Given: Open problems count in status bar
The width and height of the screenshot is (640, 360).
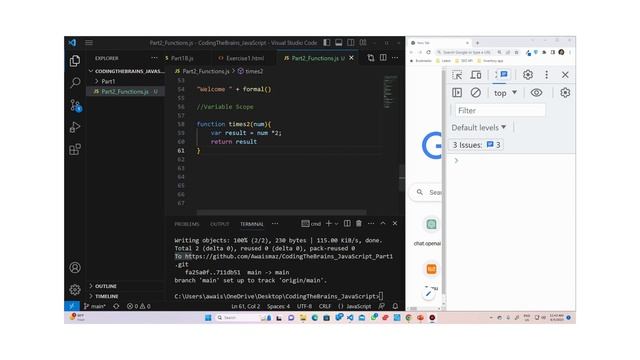Looking at the screenshot, I should (x=138, y=306).
